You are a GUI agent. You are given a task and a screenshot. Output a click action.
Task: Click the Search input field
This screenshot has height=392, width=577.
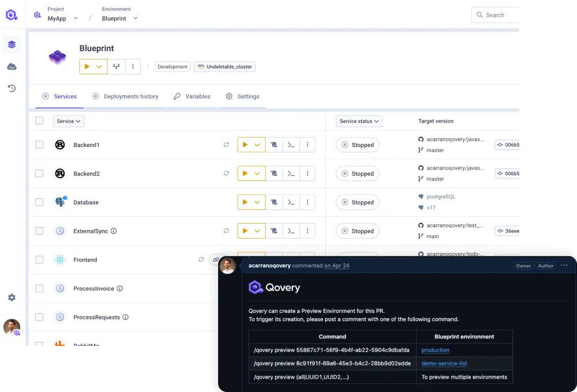coord(495,15)
